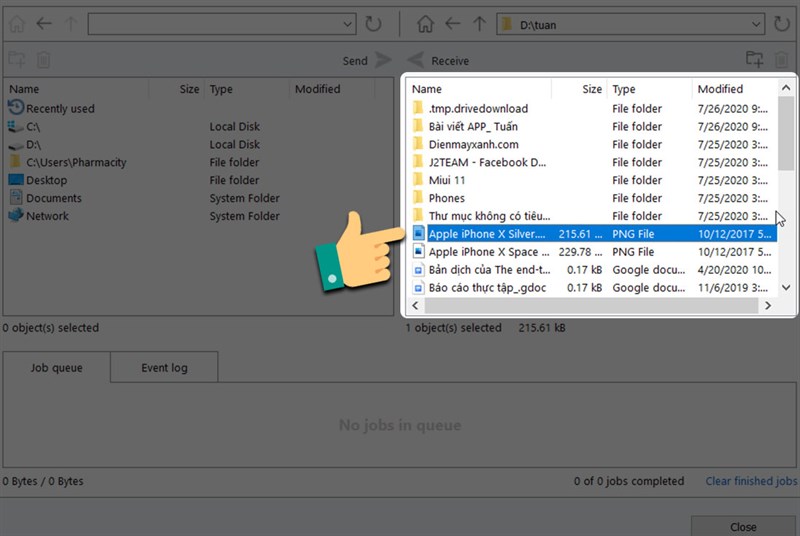Viewport: 800px width, 536px height.
Task: Select Documents in left pane
Action: (x=54, y=198)
